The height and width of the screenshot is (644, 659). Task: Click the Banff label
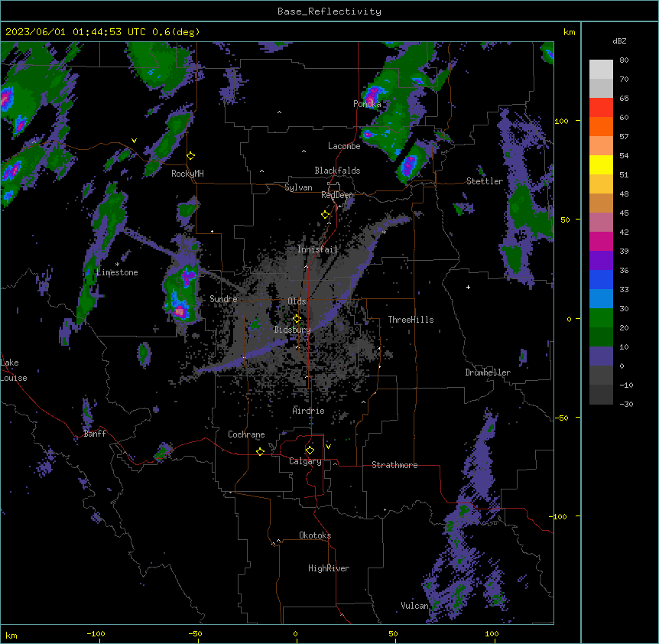(x=95, y=434)
